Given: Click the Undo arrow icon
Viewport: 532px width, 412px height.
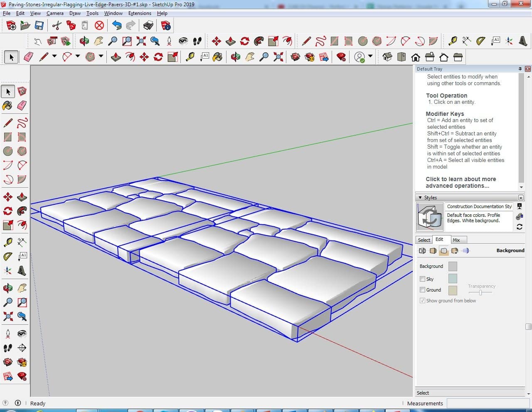Looking at the screenshot, I should click(117, 26).
